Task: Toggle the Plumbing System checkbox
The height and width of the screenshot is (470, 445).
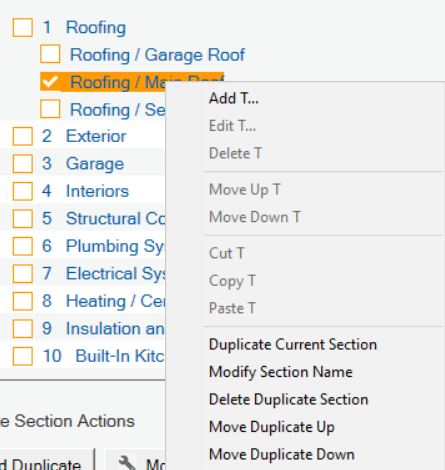Action: tap(23, 246)
